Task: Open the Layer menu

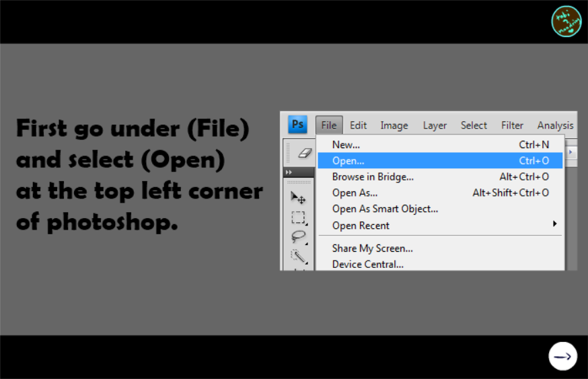Action: pos(435,125)
